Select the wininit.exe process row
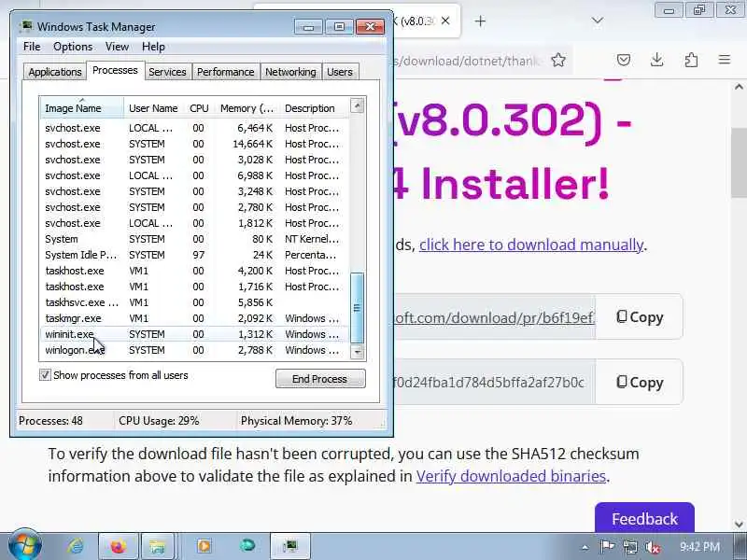Viewport: 747px width, 560px height. (x=195, y=334)
